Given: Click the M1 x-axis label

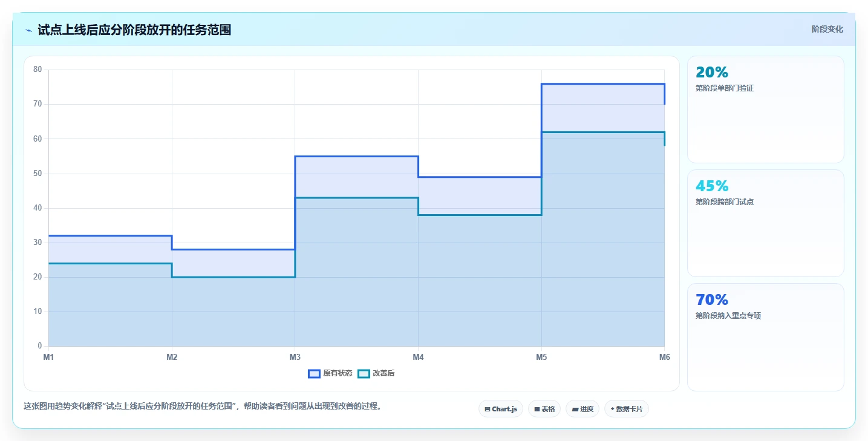Looking at the screenshot, I should click(48, 357).
